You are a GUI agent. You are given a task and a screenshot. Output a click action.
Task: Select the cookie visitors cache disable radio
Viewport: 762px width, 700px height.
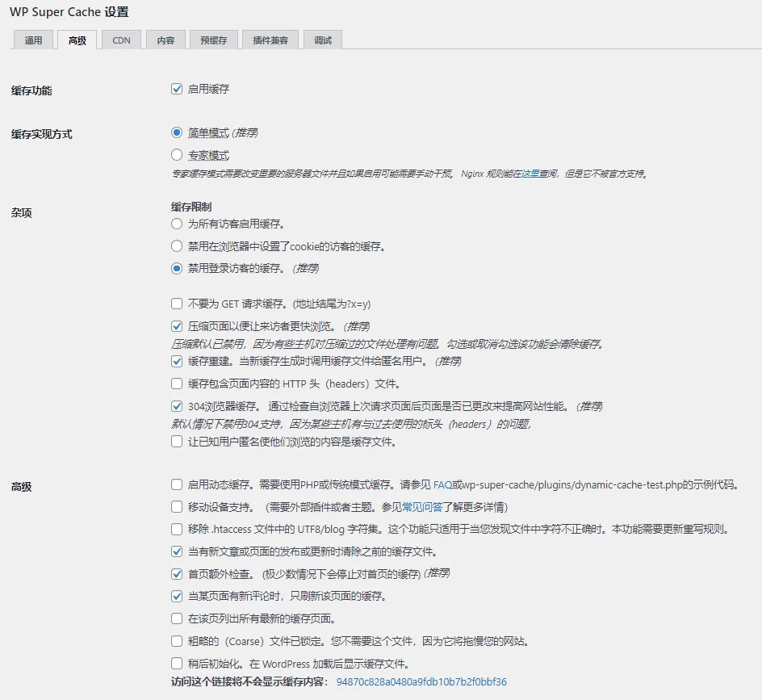[x=177, y=246]
